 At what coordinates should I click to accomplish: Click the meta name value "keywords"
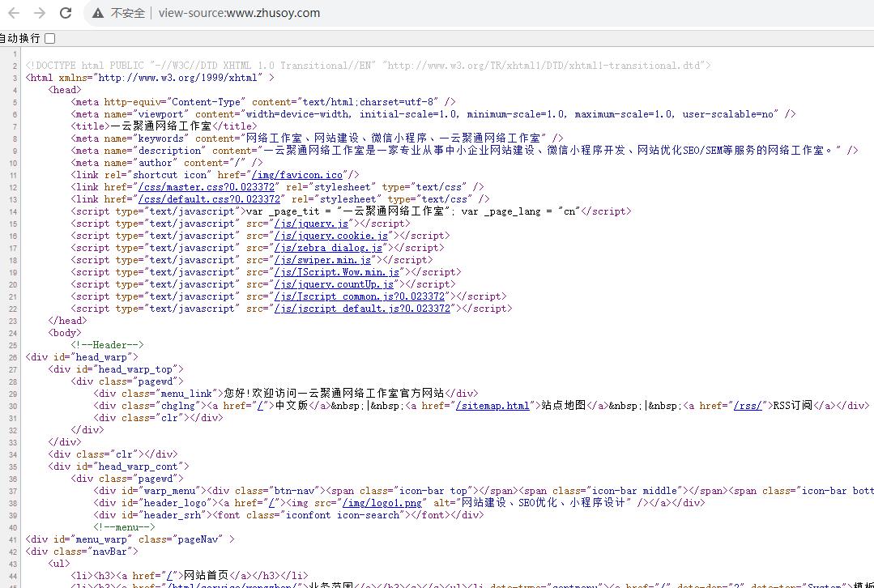(161, 138)
